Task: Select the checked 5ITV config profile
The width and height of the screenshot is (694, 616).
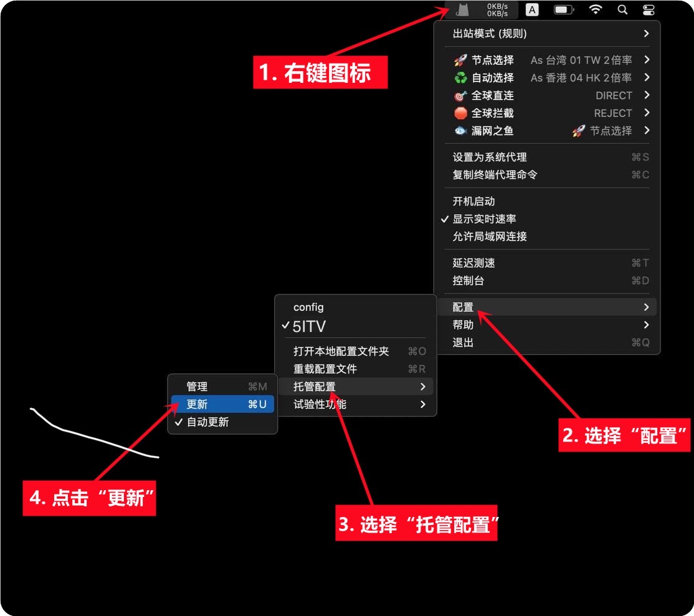Action: tap(309, 326)
